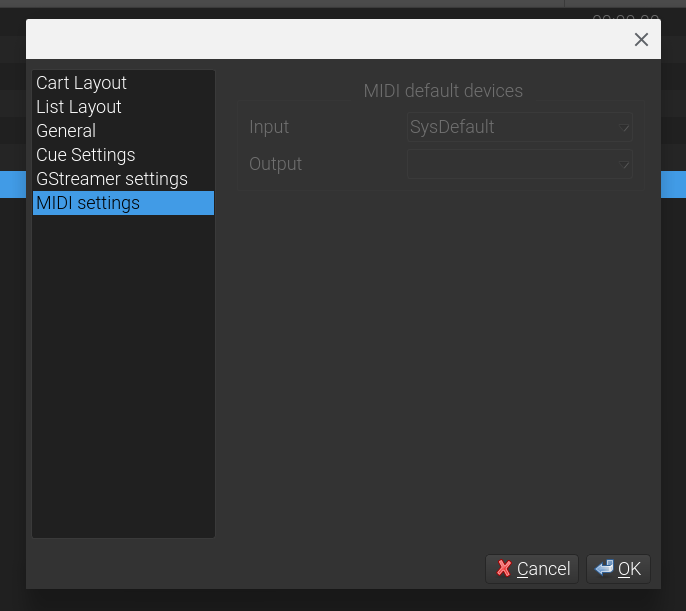Click the Output label text

276,164
